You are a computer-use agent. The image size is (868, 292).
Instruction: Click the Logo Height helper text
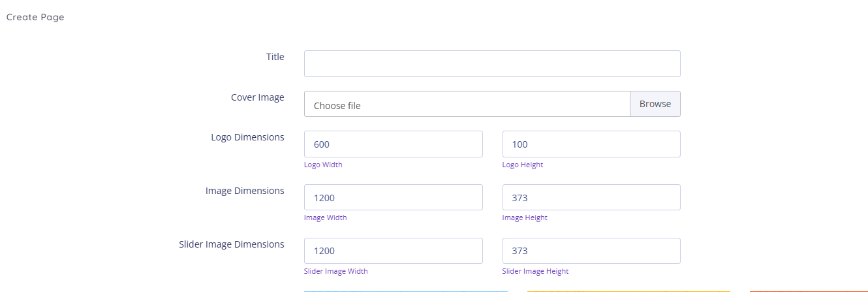coord(523,165)
